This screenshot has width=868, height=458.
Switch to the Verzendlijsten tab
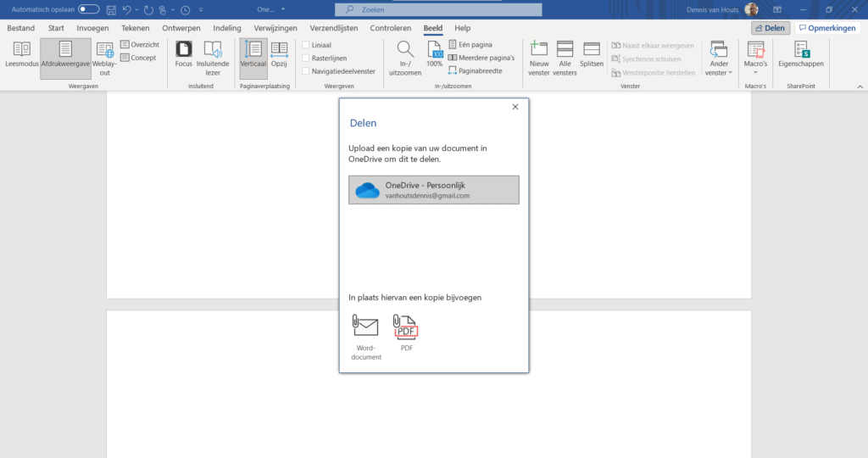[x=334, y=28]
